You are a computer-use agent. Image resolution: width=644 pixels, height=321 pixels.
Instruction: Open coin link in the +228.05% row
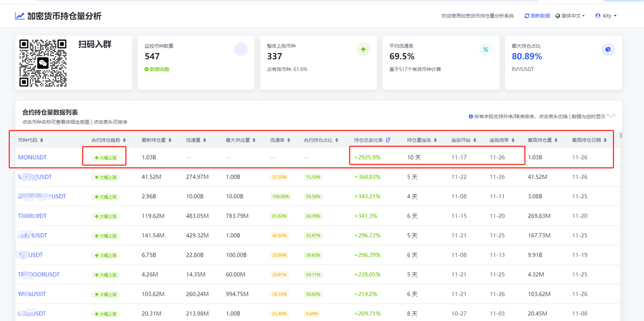(x=39, y=274)
